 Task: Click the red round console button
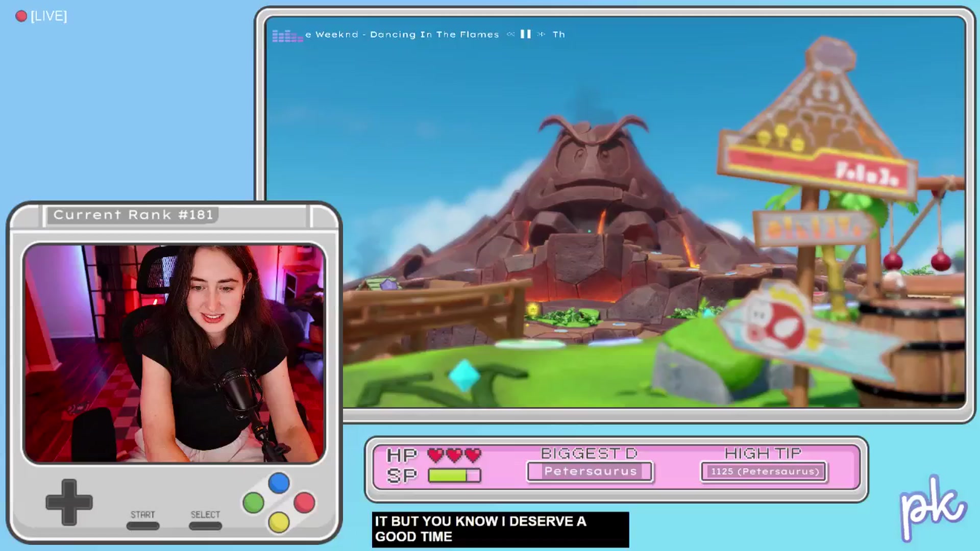coord(304,503)
